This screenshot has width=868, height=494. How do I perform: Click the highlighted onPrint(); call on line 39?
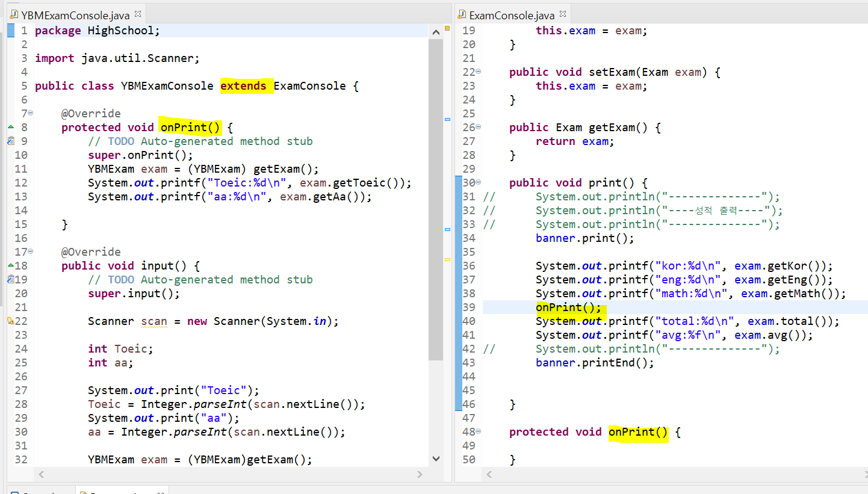[569, 307]
